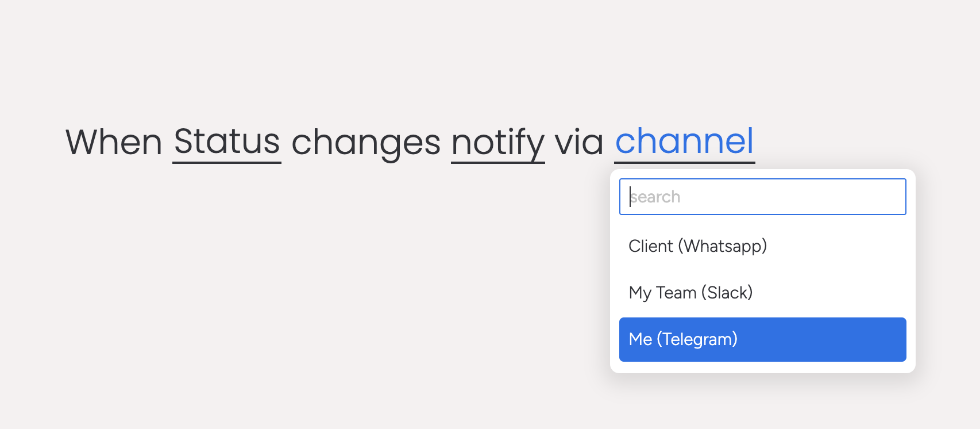Confirm Me (Telegram) as the selected channel
Viewport: 980px width, 429px height.
pos(762,339)
